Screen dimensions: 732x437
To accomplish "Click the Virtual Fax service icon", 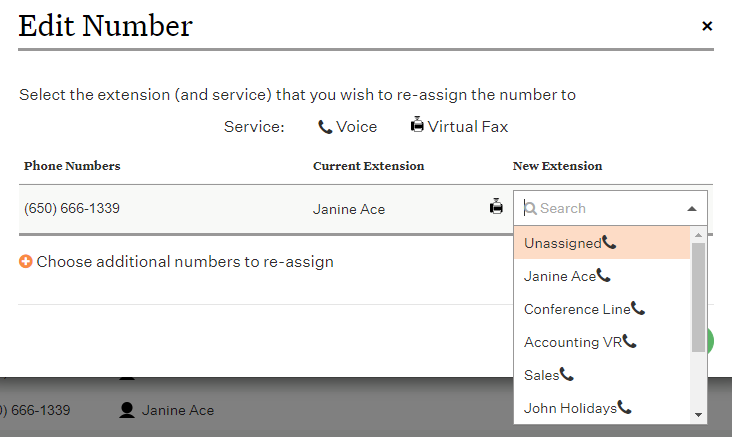I will point(417,126).
